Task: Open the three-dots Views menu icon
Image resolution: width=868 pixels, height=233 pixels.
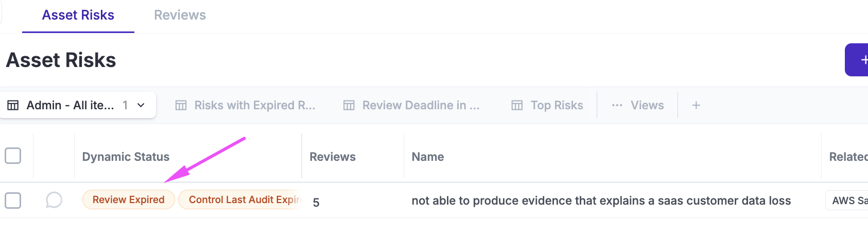Action: tap(617, 105)
